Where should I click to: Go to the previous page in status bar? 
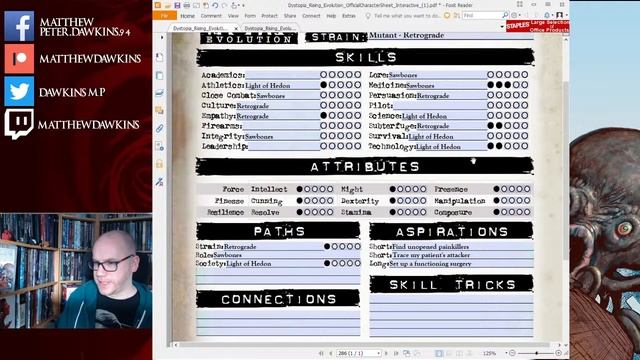pos(330,353)
